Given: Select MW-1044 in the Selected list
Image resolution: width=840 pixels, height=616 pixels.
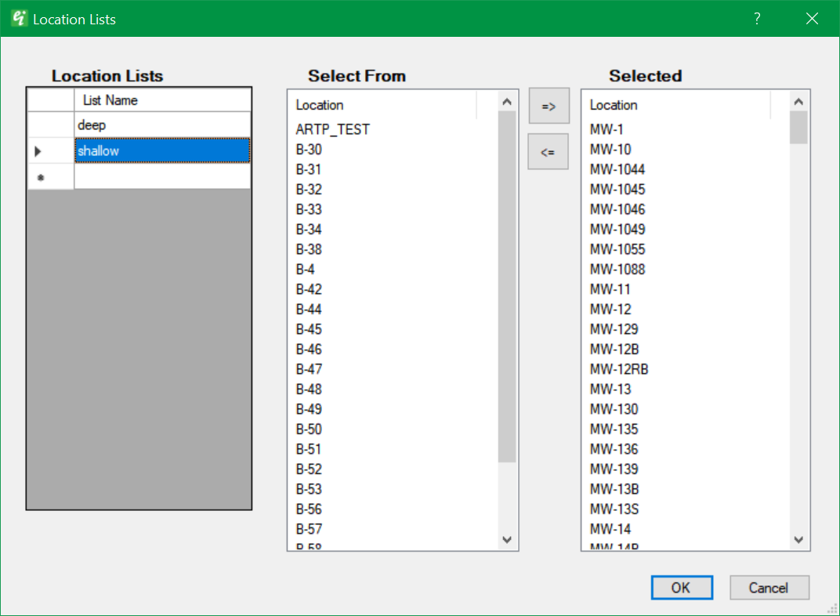Looking at the screenshot, I should tap(617, 169).
